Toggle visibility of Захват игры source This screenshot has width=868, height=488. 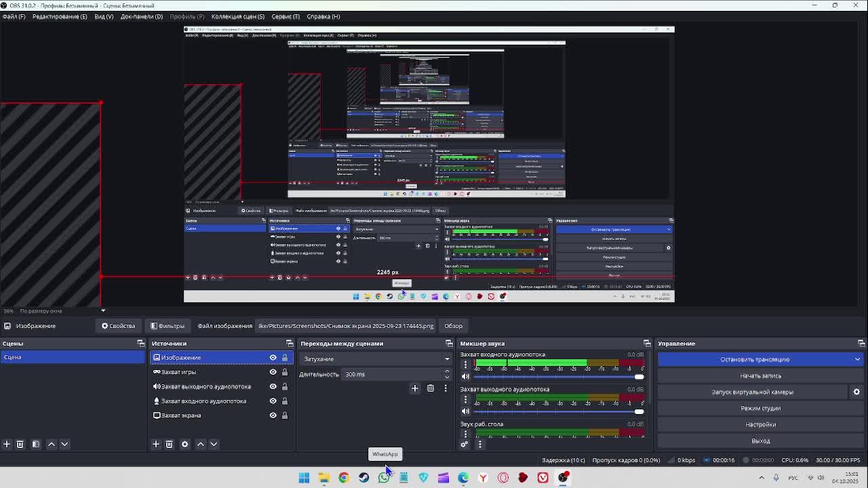point(273,372)
